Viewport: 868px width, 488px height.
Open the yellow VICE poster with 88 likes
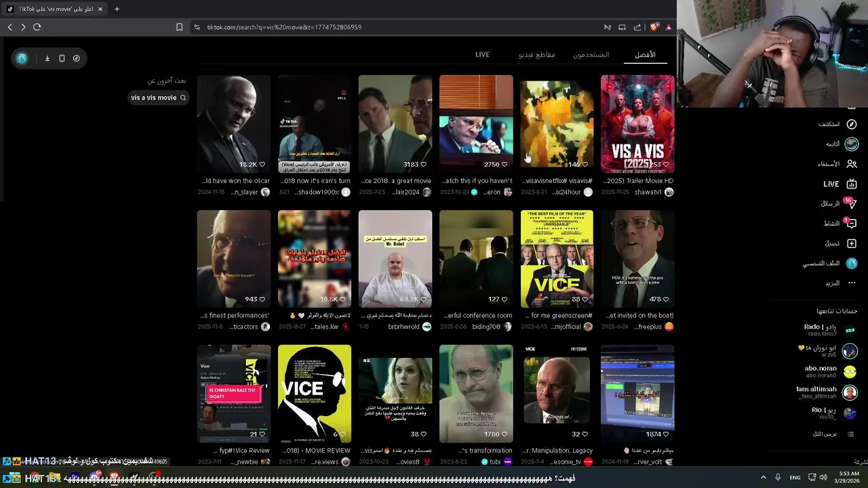pyautogui.click(x=557, y=259)
